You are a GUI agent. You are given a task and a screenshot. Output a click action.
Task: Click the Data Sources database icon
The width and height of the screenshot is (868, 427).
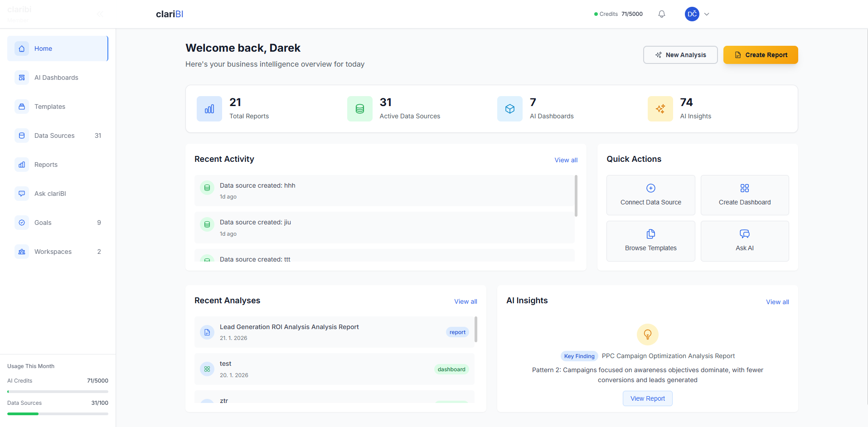click(21, 135)
